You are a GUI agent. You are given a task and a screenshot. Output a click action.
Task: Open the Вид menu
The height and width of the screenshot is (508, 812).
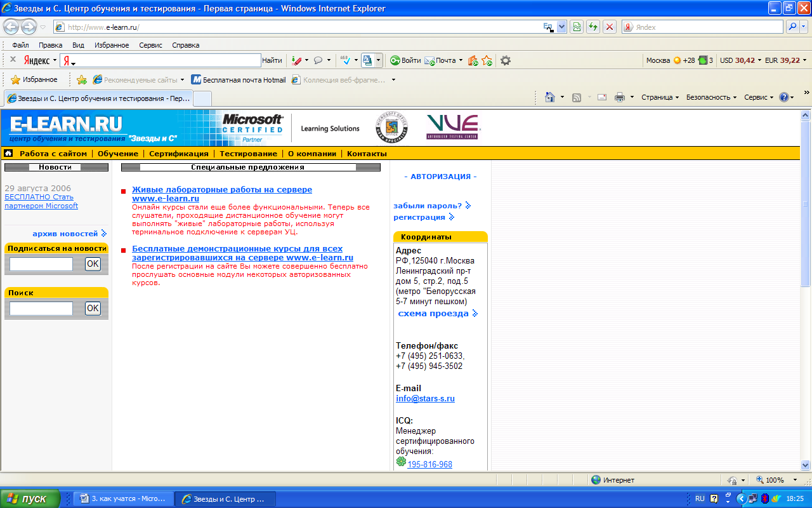coord(78,45)
